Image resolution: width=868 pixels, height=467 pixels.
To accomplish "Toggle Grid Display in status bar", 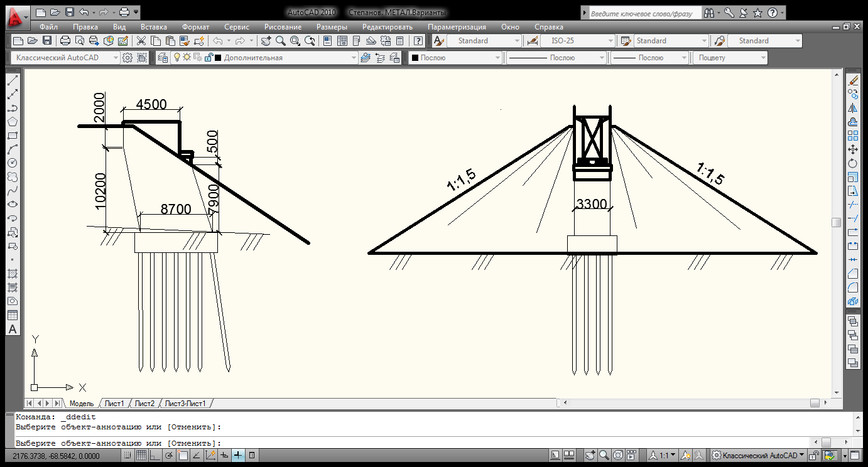I will [x=142, y=455].
